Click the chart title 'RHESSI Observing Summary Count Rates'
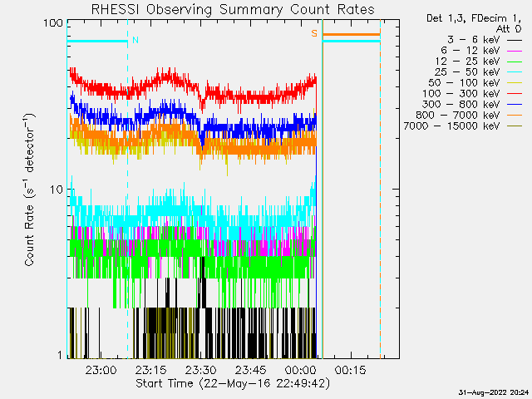 pyautogui.click(x=233, y=9)
